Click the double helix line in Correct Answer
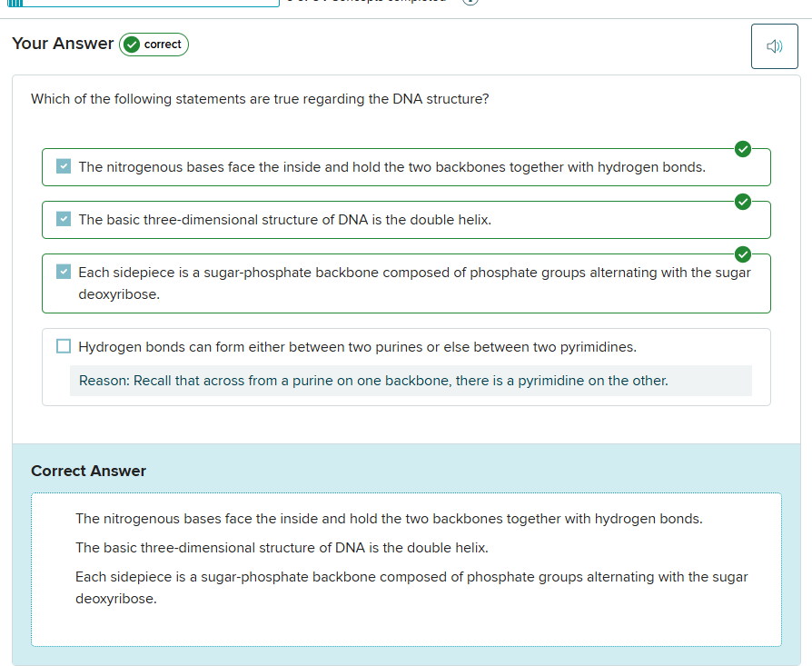This screenshot has width=812, height=666. tap(282, 548)
